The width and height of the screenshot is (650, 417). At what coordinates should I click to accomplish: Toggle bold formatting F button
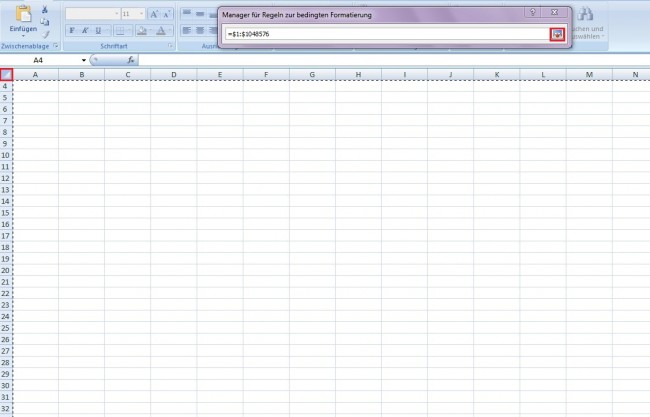point(72,30)
